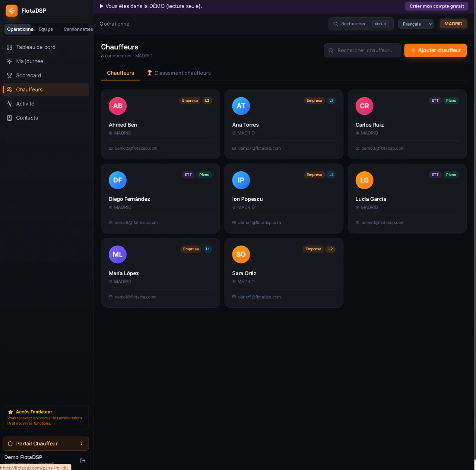This screenshot has width=476, height=470.
Task: Click the Demo FlotaDSP account name
Action: coord(23,457)
